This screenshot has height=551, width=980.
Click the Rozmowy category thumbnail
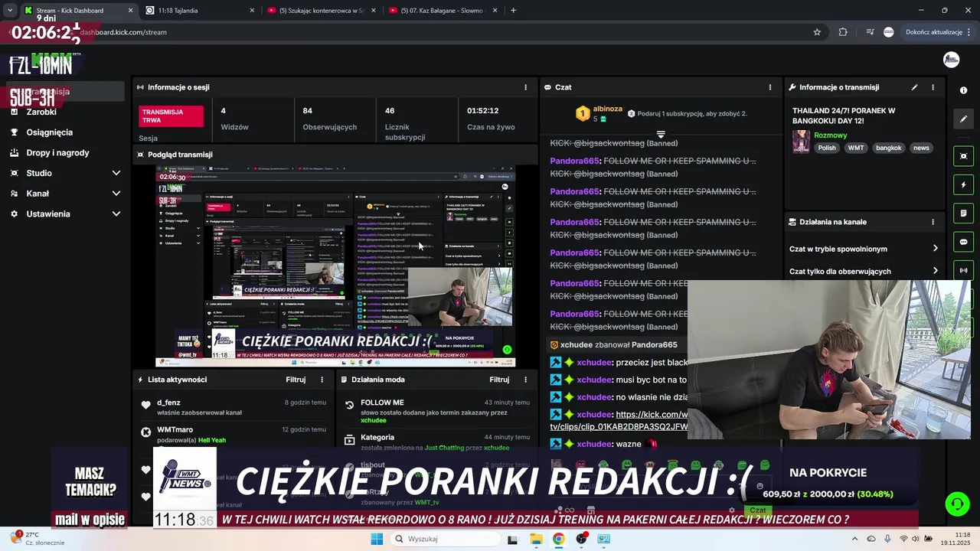(801, 142)
